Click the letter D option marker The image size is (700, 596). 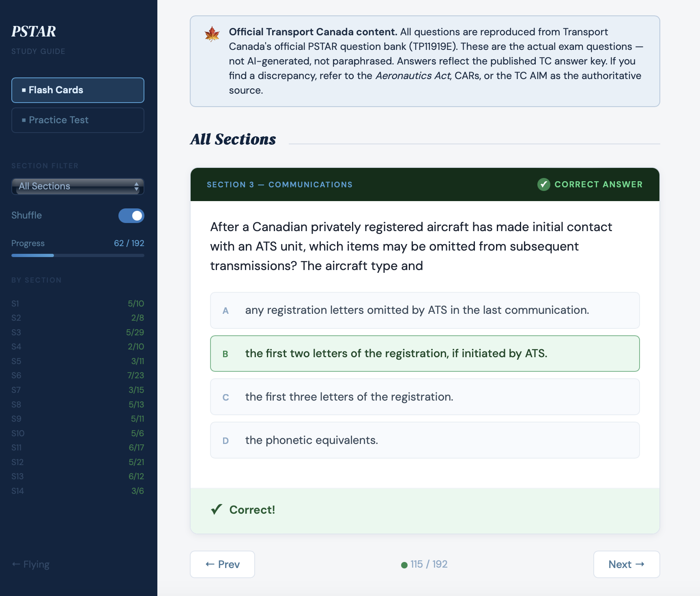coord(225,441)
